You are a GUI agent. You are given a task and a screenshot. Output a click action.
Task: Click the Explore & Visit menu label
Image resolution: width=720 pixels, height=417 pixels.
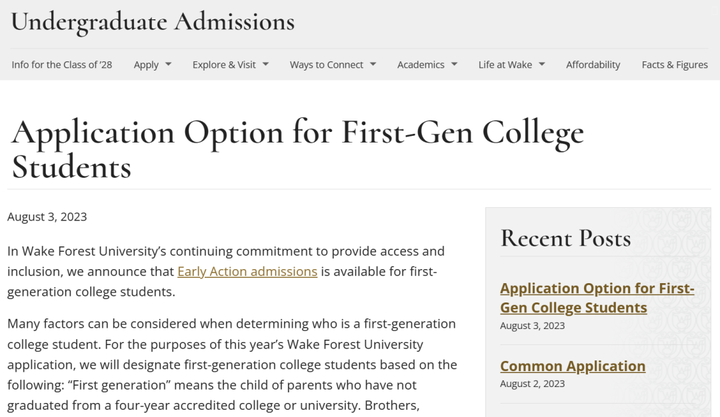click(x=224, y=65)
